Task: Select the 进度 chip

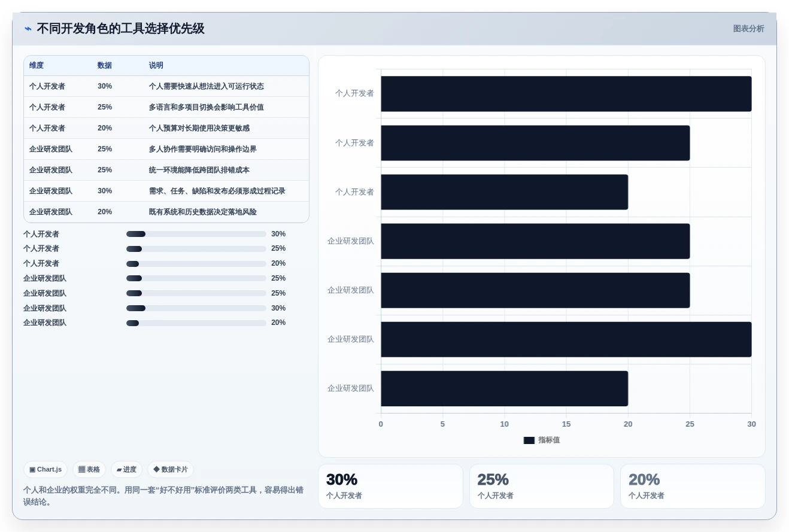Action: pyautogui.click(x=126, y=470)
